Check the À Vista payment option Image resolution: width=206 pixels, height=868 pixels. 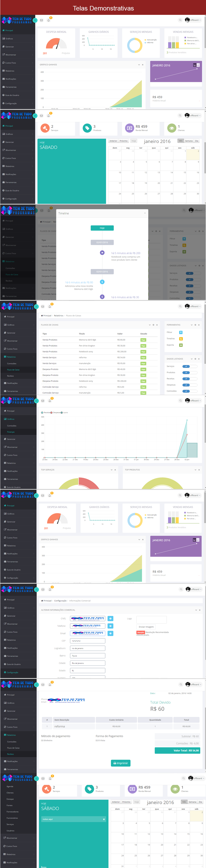(96, 740)
